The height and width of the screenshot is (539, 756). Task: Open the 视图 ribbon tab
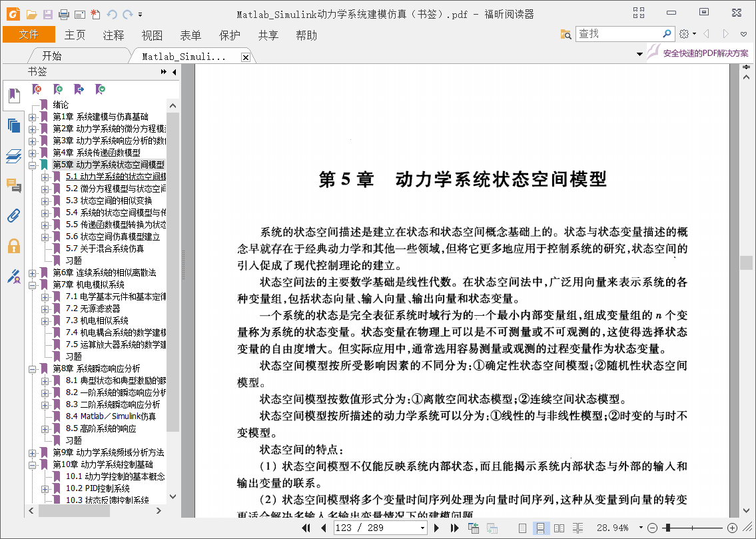[x=152, y=35]
